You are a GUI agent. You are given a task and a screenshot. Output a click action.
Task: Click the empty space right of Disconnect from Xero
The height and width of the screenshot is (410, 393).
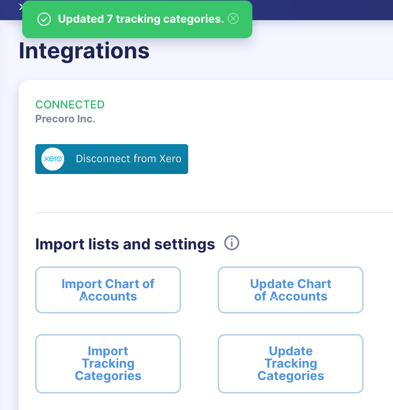tap(287, 159)
